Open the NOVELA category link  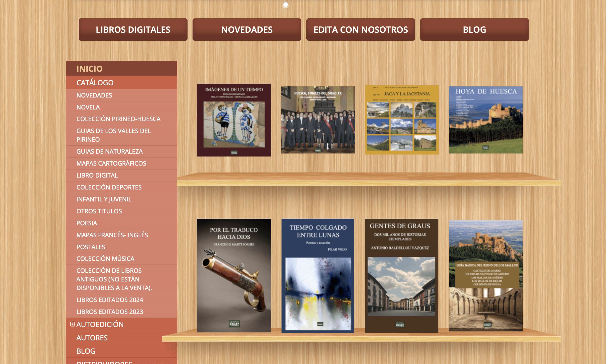(x=88, y=107)
